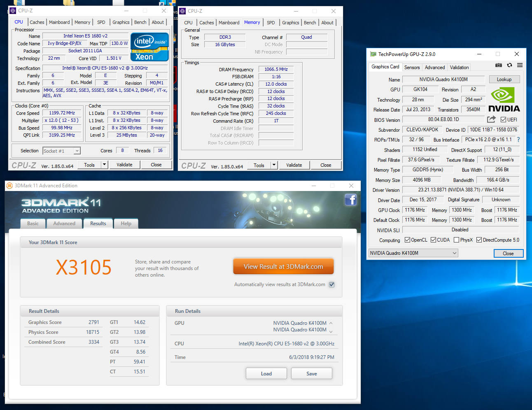Click GPU-Z title bar app icon
This screenshot has height=410, width=532.
(373, 54)
